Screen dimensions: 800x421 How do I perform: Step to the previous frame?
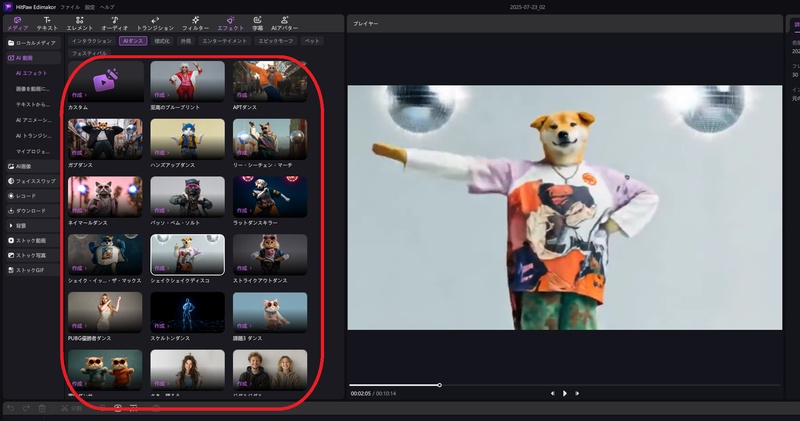pos(553,393)
